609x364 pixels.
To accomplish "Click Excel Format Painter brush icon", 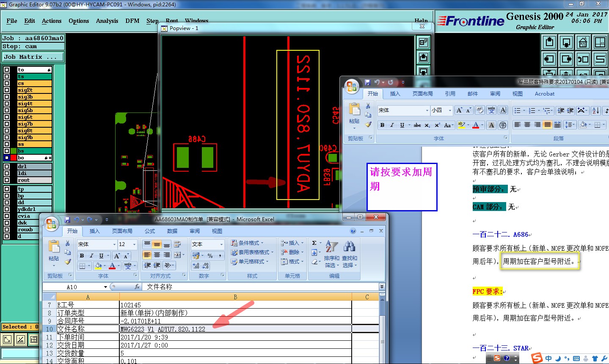I will click(67, 262).
